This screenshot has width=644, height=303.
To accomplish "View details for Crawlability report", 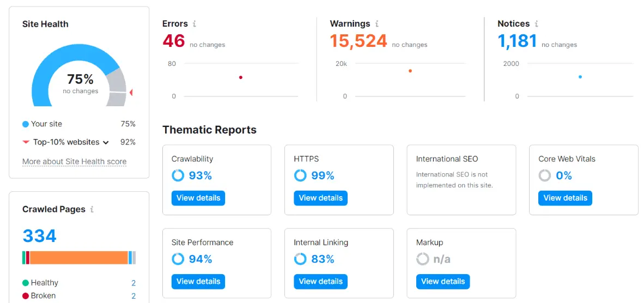I will 198,198.
